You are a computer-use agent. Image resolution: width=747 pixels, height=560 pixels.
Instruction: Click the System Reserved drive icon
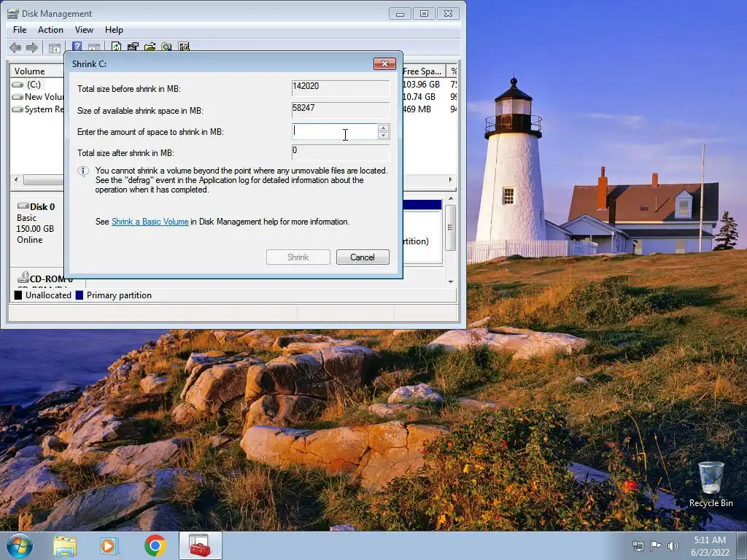(18, 109)
